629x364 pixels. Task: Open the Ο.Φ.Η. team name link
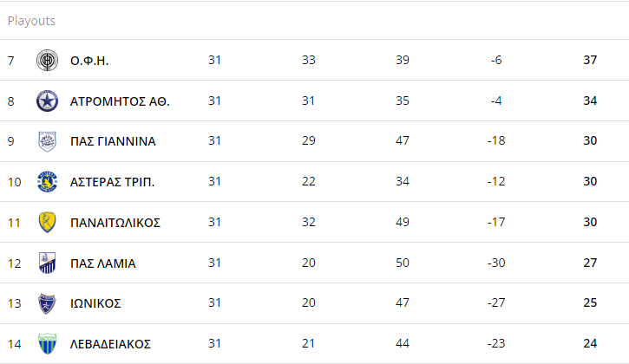tap(89, 61)
